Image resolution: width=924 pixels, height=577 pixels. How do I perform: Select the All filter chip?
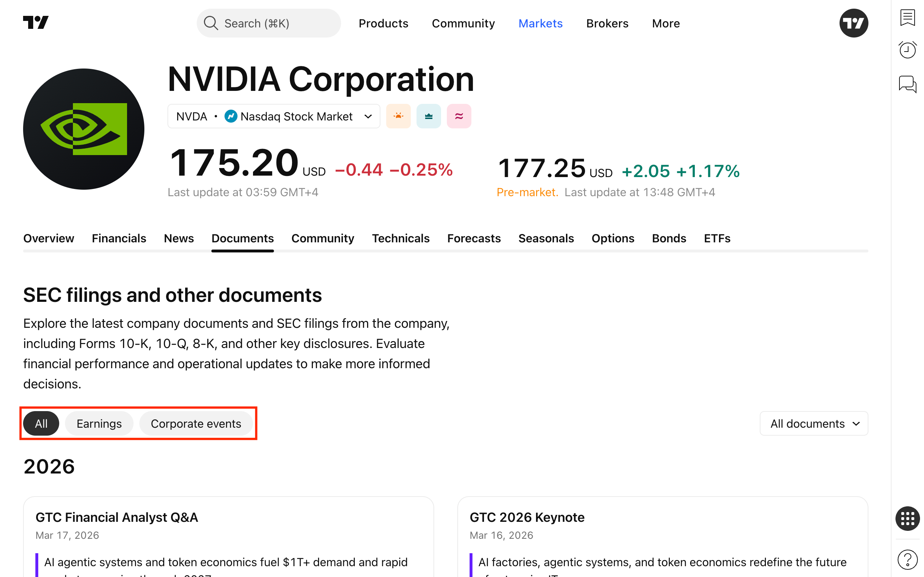tap(41, 423)
